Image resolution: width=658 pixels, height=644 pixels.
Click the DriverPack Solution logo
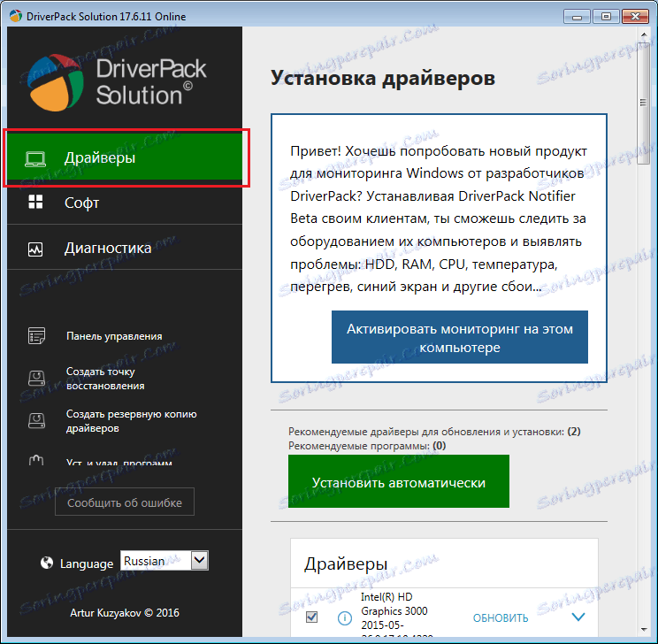[x=116, y=82]
